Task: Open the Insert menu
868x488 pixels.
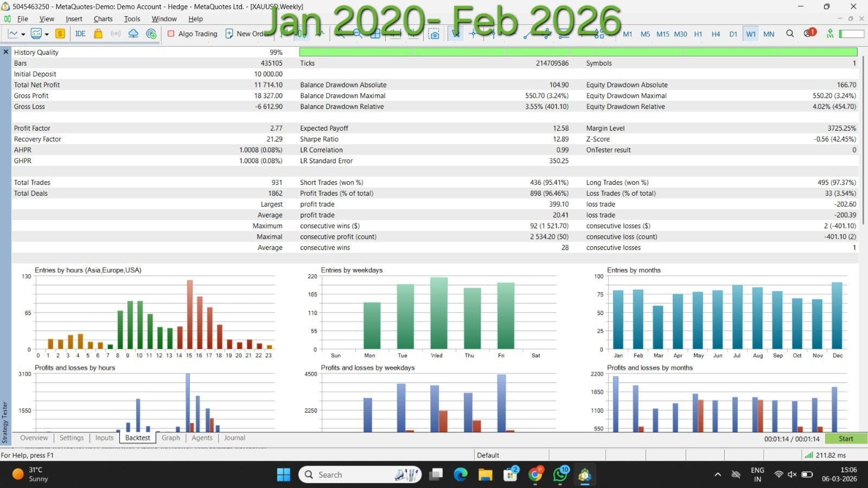Action: tap(74, 19)
